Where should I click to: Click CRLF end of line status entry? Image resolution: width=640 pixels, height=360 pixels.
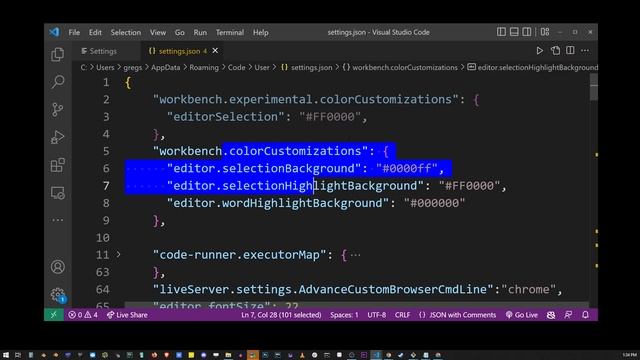pos(402,315)
